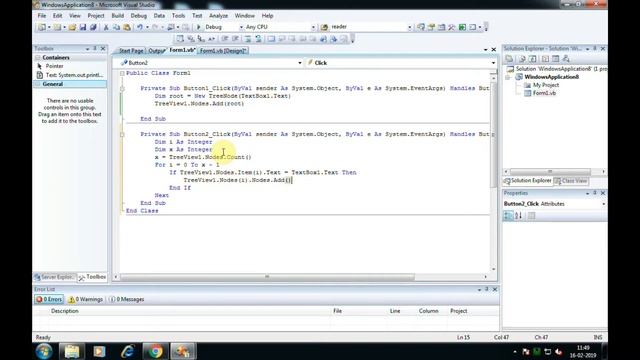
Task: Save the current file with Save icon
Action: [x=83, y=27]
